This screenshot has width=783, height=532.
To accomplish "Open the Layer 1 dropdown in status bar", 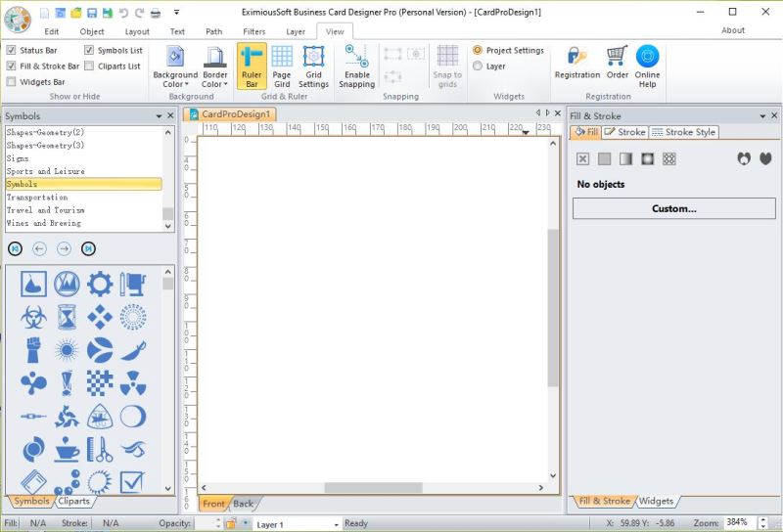I will 336,524.
